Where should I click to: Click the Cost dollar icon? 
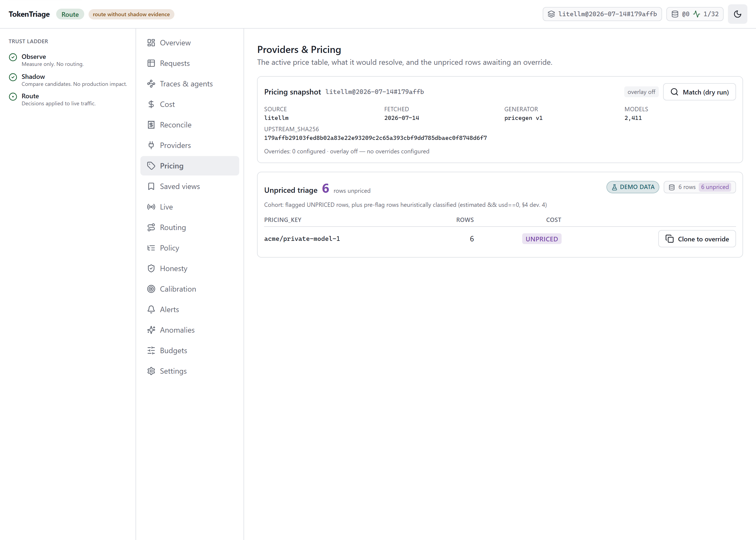[151, 104]
